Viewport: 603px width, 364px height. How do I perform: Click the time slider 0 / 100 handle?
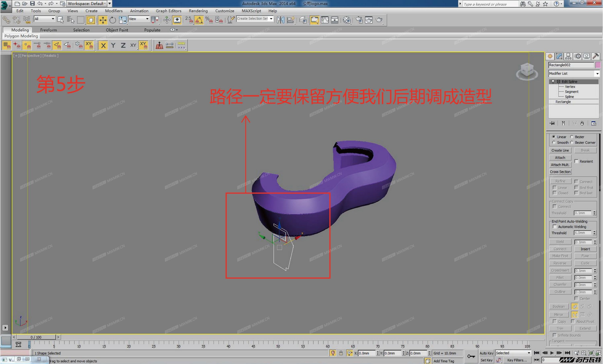pos(36,337)
